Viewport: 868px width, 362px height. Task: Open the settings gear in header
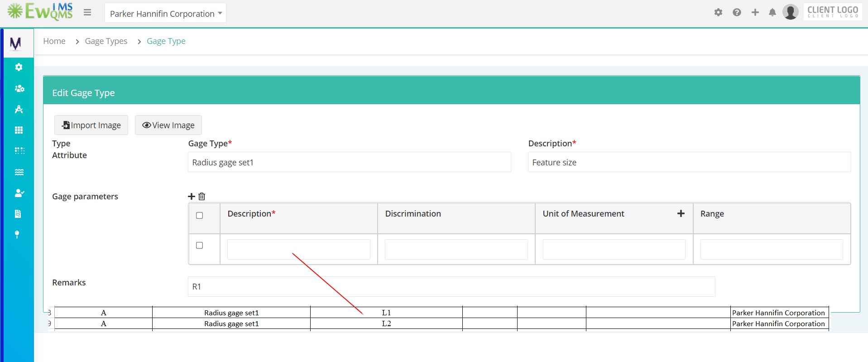point(718,12)
